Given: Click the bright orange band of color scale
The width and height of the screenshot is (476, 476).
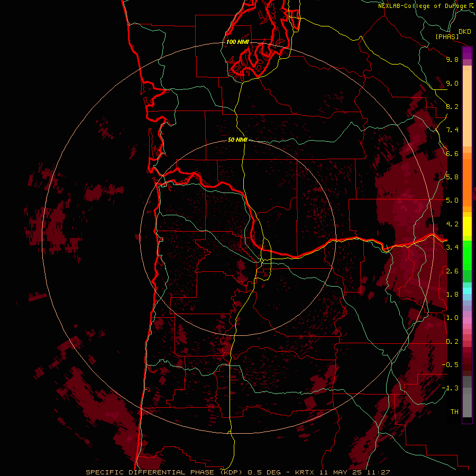Looking at the screenshot, I should click(467, 182).
